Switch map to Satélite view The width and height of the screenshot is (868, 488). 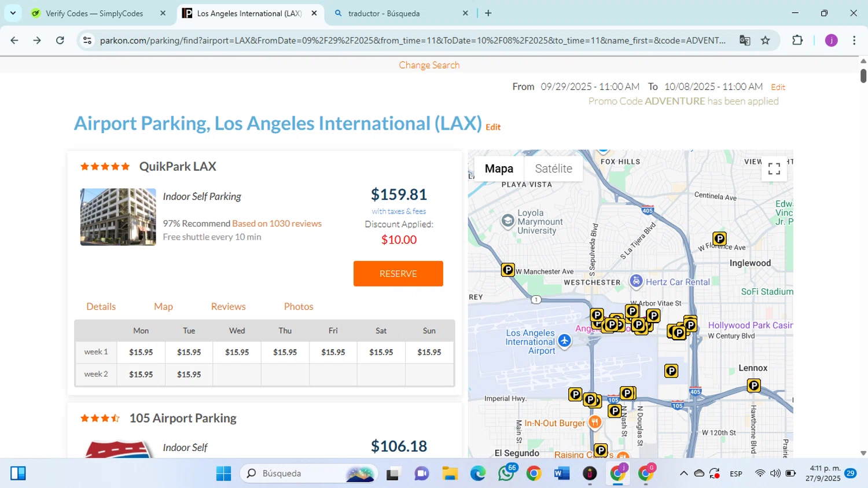pyautogui.click(x=553, y=168)
